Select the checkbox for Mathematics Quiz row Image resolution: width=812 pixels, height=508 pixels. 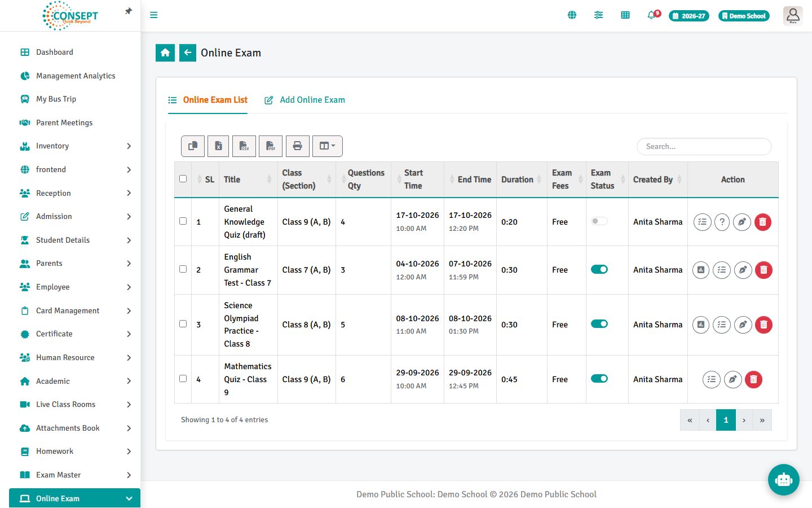pos(183,379)
